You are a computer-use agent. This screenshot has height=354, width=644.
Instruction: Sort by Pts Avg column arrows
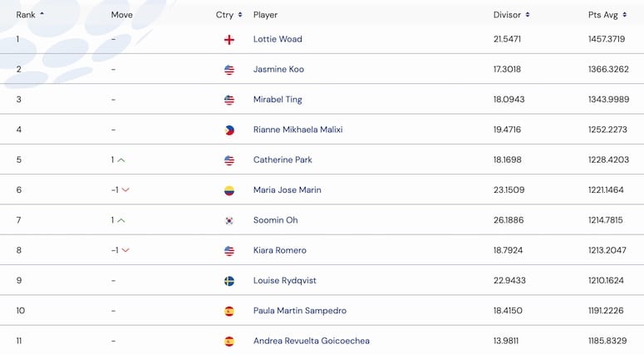(x=624, y=15)
